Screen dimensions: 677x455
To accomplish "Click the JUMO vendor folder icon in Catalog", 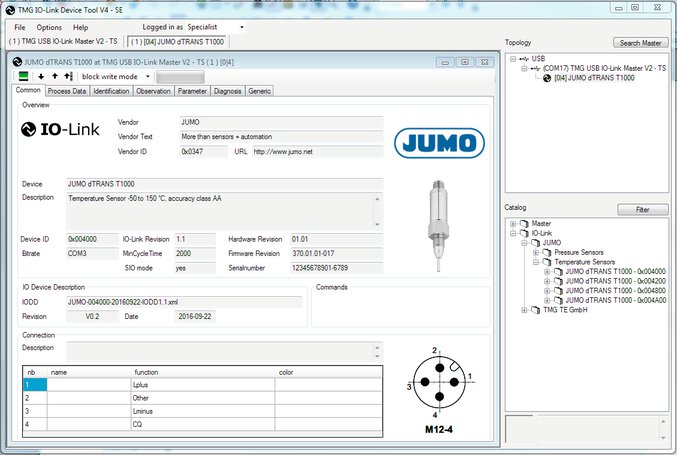I will 535,243.
